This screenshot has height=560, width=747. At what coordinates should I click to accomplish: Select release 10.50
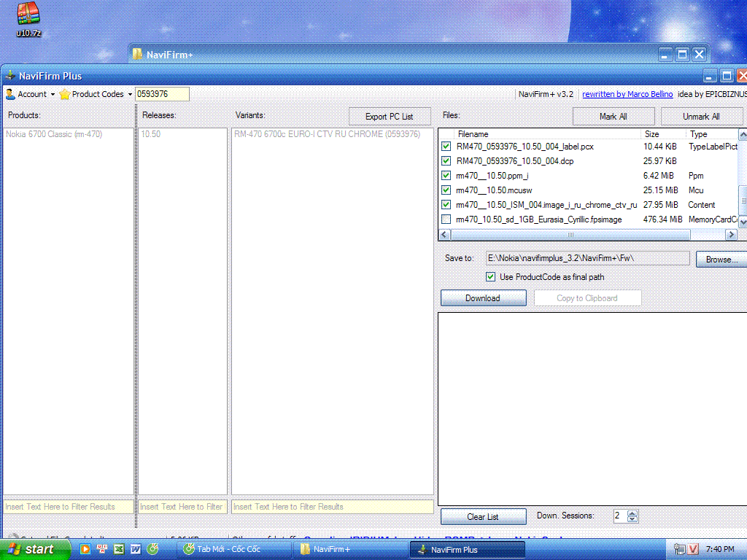click(150, 134)
